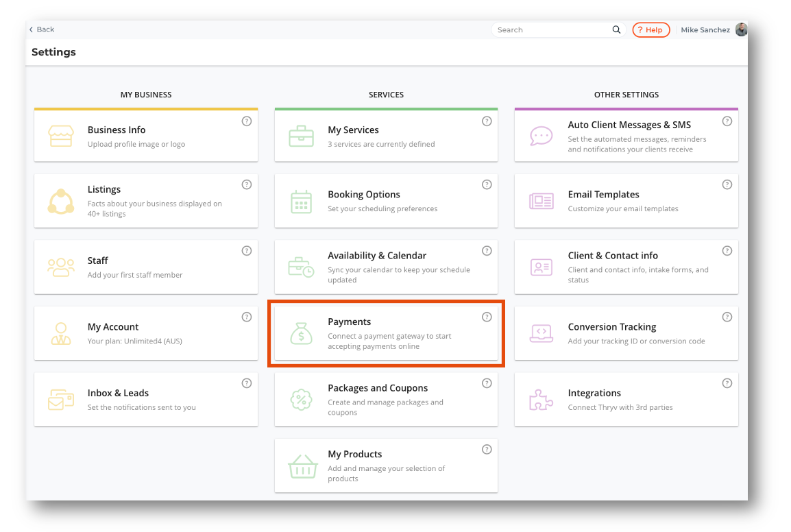The image size is (791, 532).
Task: Open the Availability & Calendar title
Action: pyautogui.click(x=377, y=256)
